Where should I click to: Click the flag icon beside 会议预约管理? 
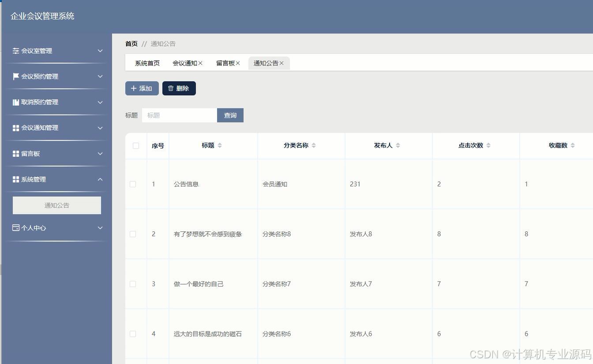[x=15, y=76]
